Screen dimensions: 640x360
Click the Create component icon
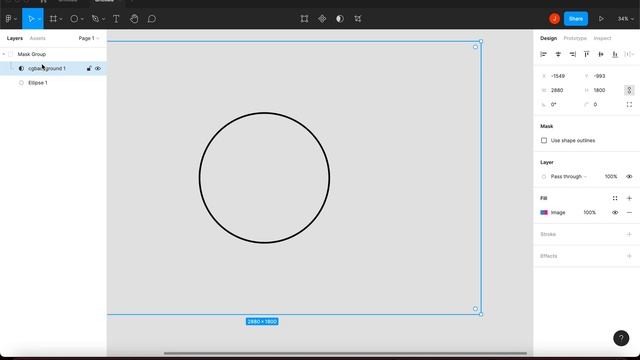click(x=322, y=19)
